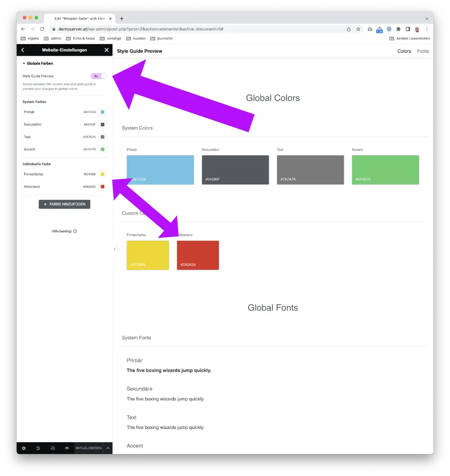The height and width of the screenshot is (476, 450).
Task: Open the Primär color swatch picker
Action: click(102, 112)
